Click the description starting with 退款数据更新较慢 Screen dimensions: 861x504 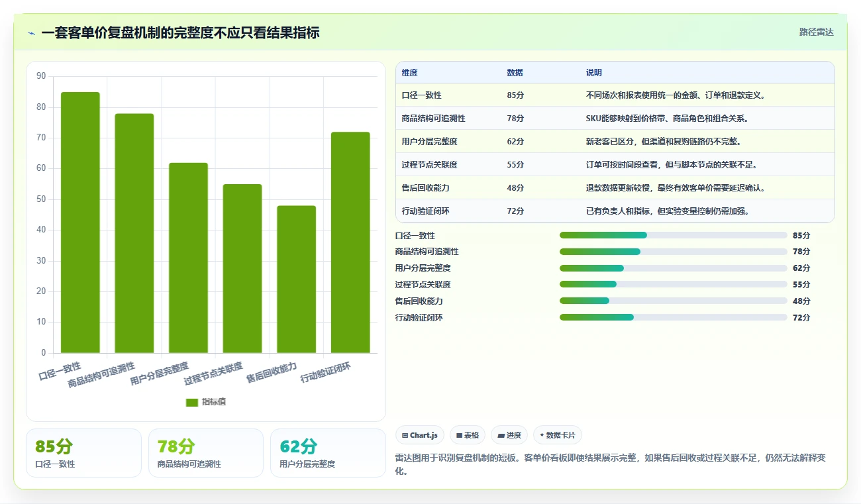coord(676,188)
